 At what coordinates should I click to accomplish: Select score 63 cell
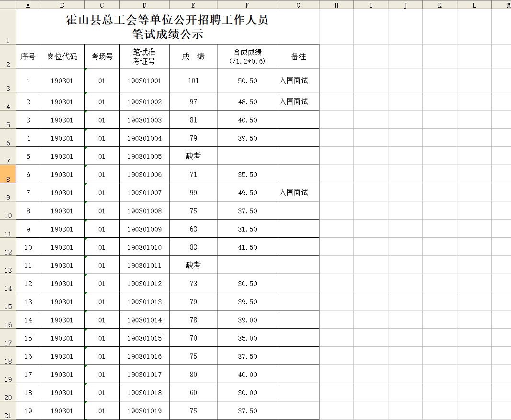coord(193,229)
